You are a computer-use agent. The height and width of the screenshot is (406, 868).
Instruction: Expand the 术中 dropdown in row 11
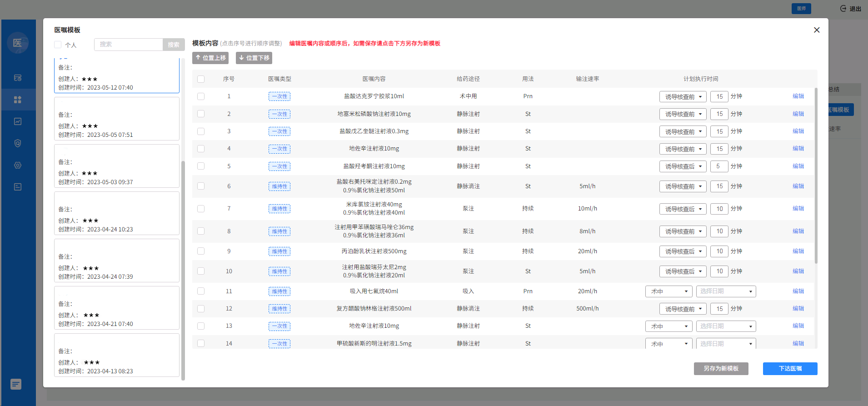[668, 291]
